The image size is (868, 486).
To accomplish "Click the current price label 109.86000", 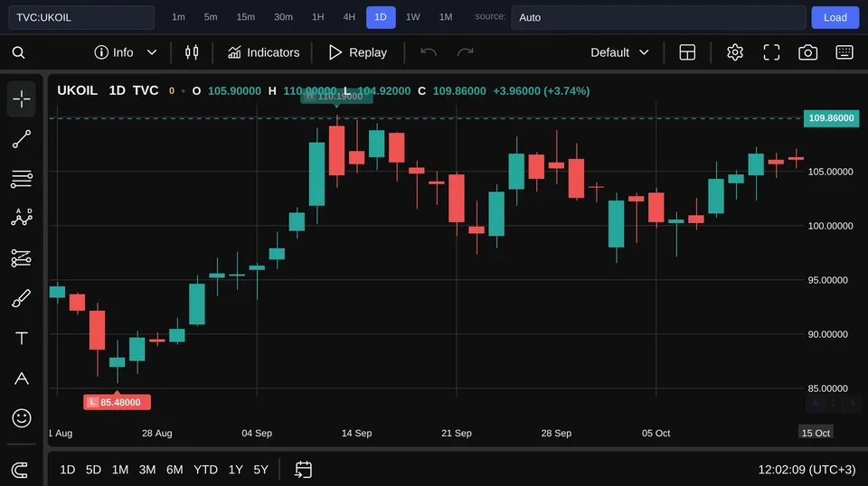I will [831, 117].
